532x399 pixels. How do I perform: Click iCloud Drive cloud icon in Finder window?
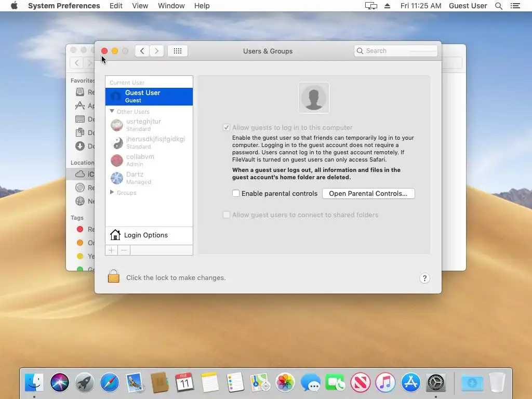coord(79,174)
